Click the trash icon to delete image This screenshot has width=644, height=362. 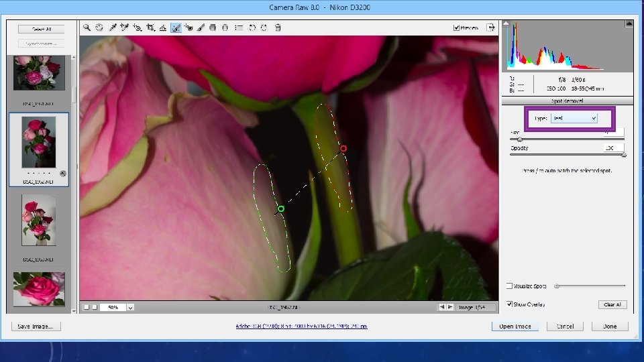[278, 27]
